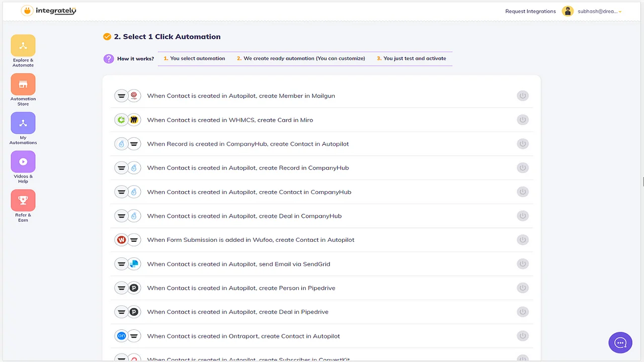Click the Request Integrations link

[x=530, y=11]
